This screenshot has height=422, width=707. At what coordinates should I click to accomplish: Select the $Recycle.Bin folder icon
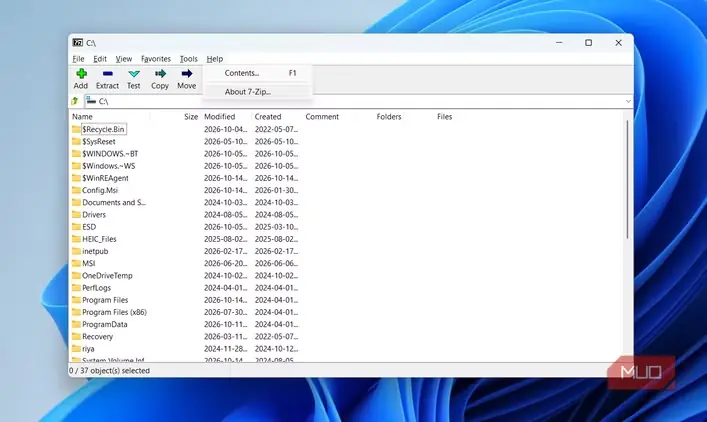click(x=76, y=129)
